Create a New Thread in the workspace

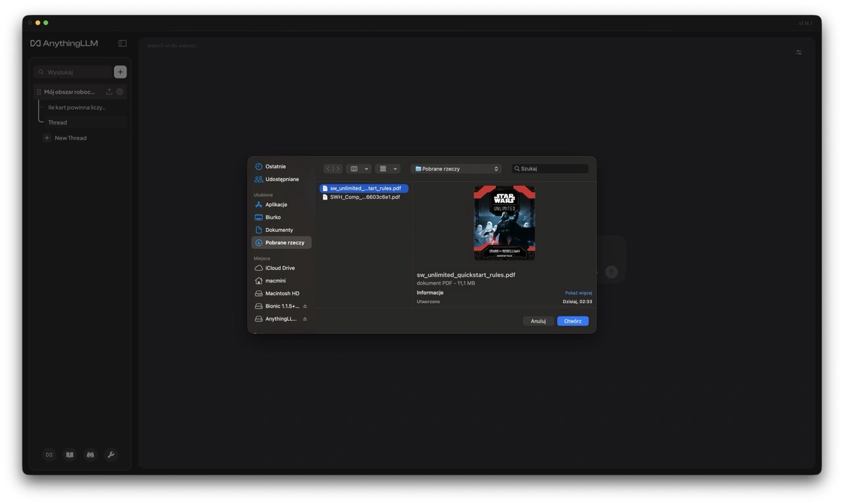click(x=65, y=138)
